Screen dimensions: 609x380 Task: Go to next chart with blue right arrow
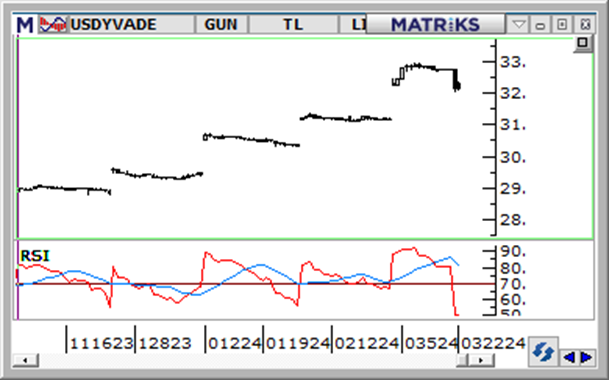coord(586,357)
